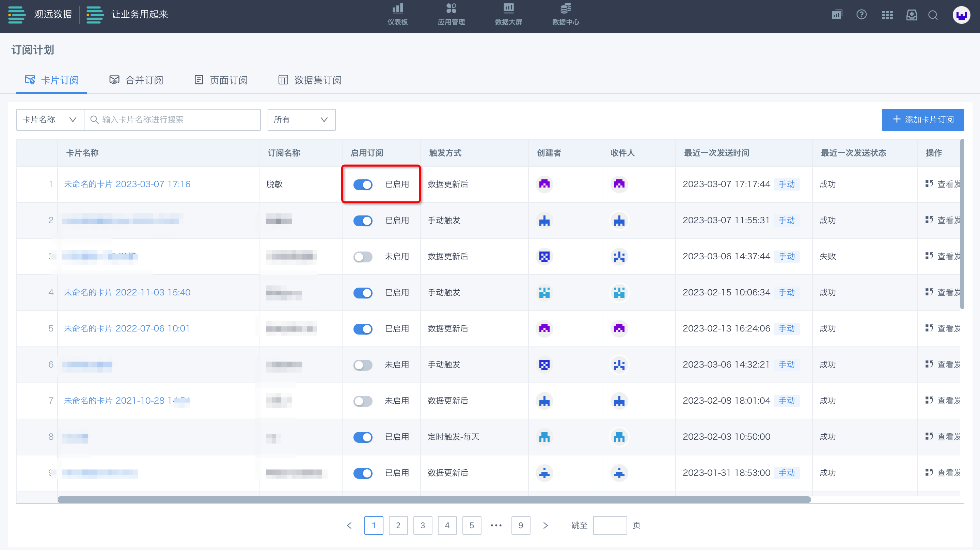This screenshot has width=980, height=550.
Task: Click the help question mark icon
Action: click(862, 15)
